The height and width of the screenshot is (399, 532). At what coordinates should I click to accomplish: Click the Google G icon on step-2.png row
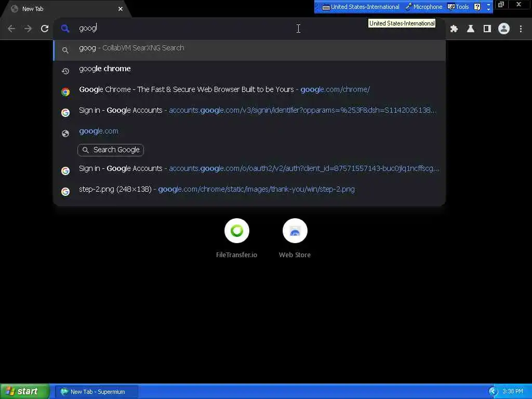(65, 192)
